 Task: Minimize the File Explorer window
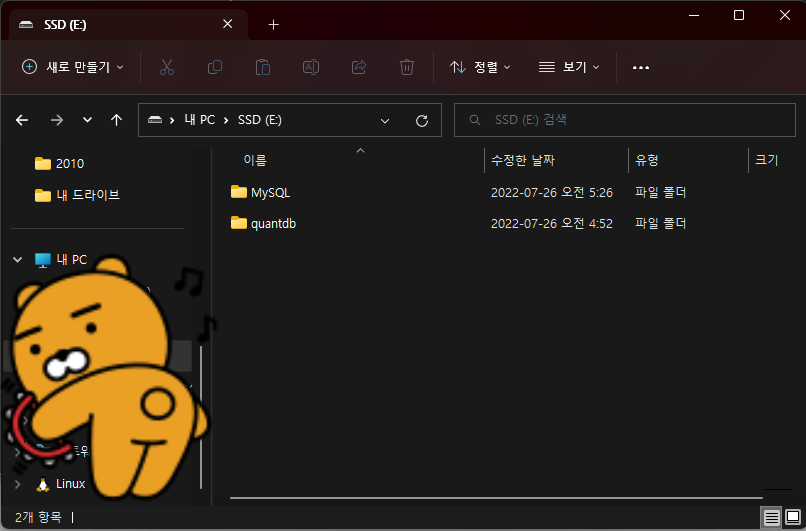click(694, 15)
